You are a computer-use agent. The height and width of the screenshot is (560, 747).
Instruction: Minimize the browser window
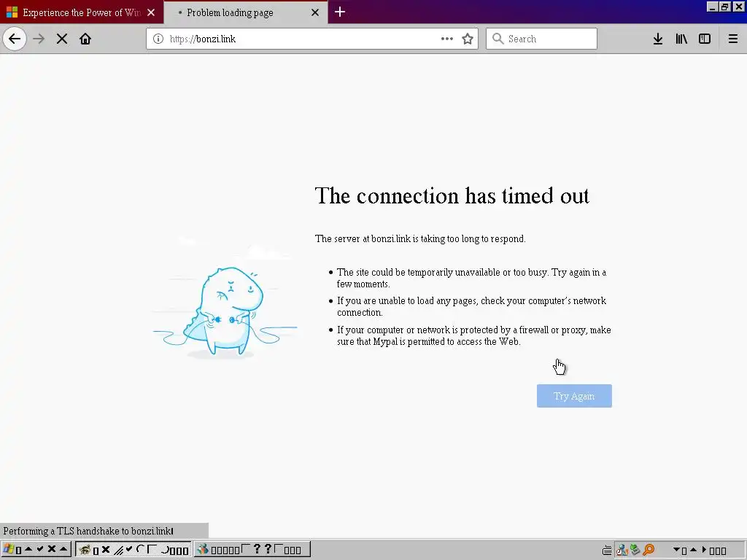click(712, 7)
